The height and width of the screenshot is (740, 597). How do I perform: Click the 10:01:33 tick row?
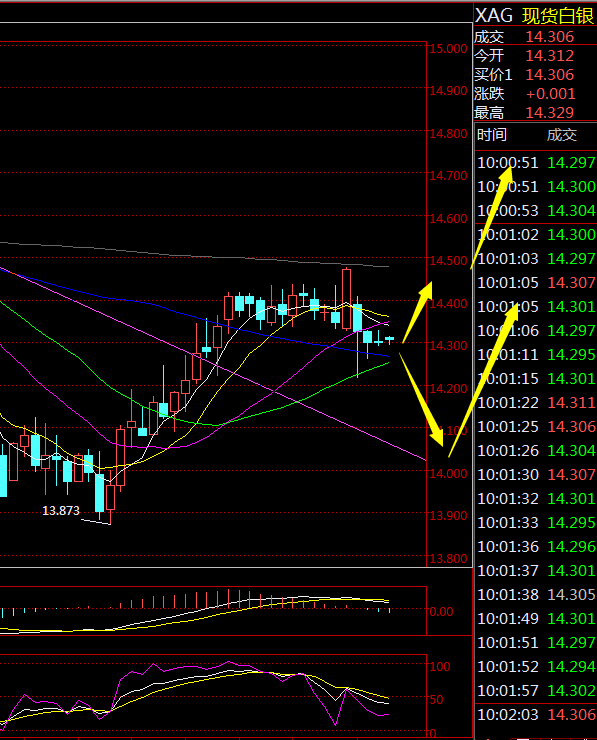[x=536, y=523]
